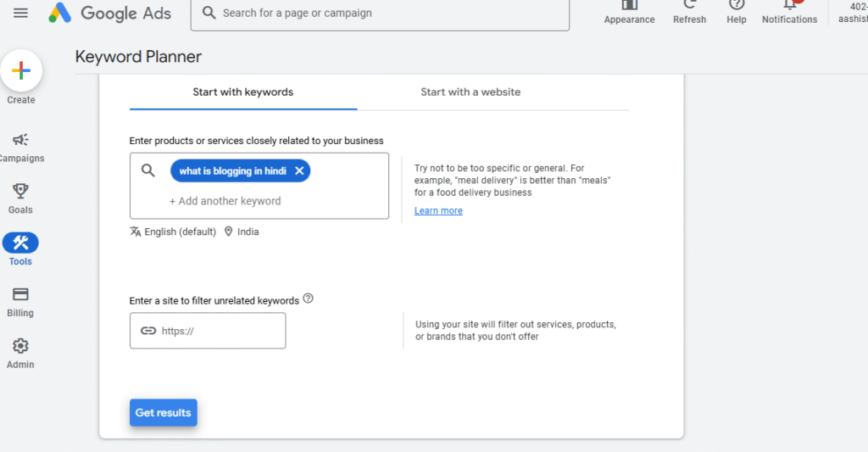The height and width of the screenshot is (452, 868).
Task: Open the account info at top right
Action: click(x=853, y=13)
